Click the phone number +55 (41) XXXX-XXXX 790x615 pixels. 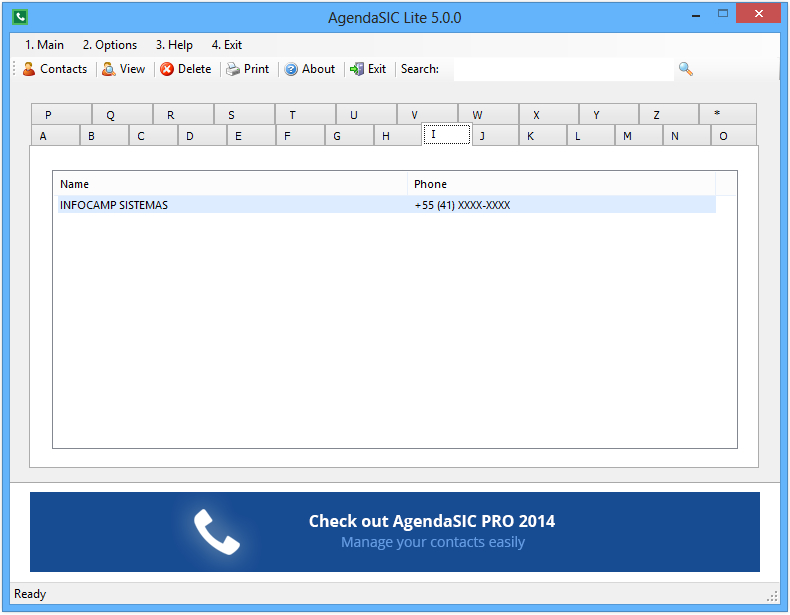click(x=462, y=205)
